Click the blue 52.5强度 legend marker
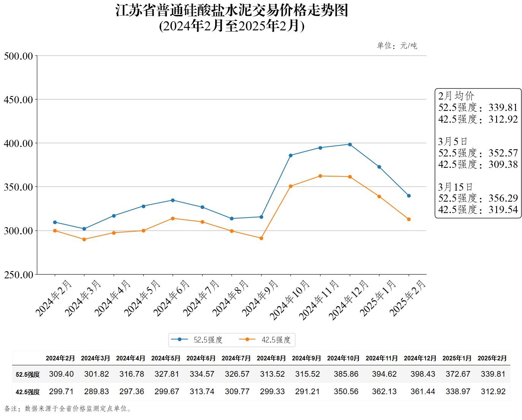The width and height of the screenshot is (522, 420). click(179, 339)
